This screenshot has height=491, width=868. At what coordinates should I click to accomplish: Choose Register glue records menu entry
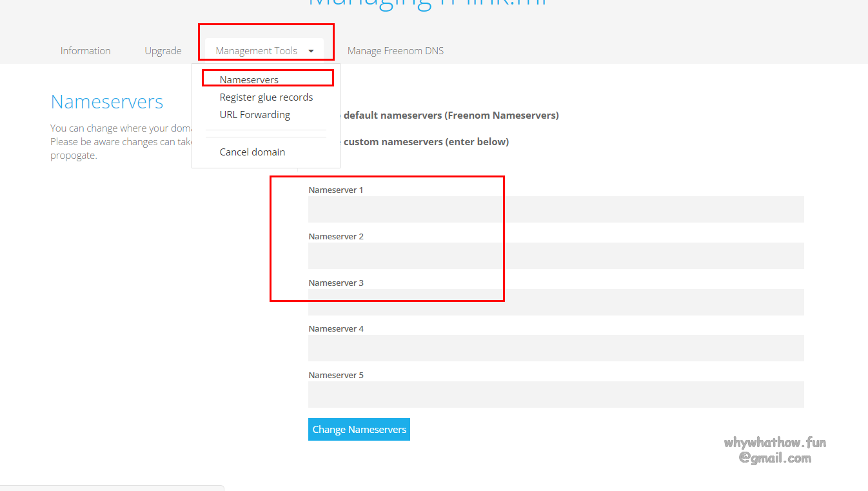(266, 97)
